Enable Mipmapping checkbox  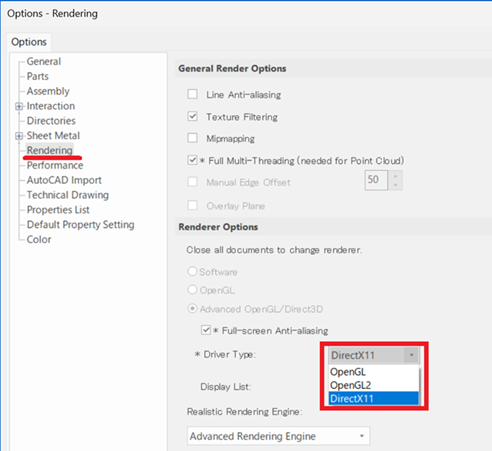[x=192, y=138]
